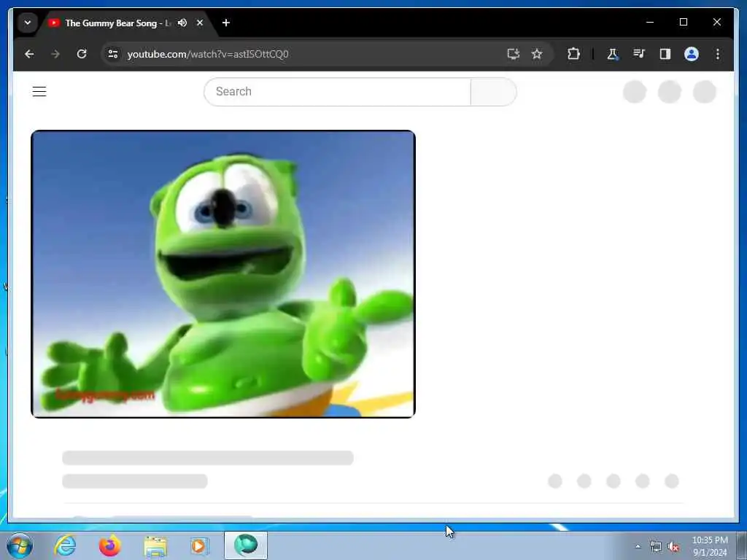Mute the tab via speaker icon
Image resolution: width=747 pixels, height=560 pixels.
182,23
